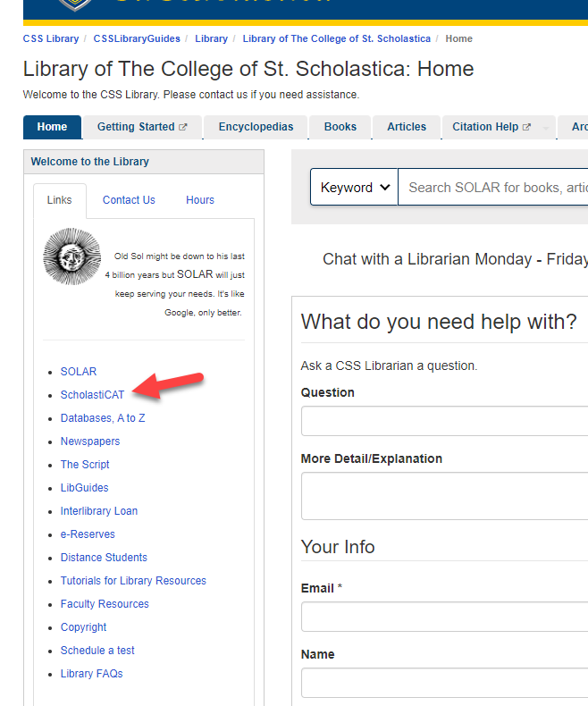Image resolution: width=588 pixels, height=706 pixels.
Task: Open the Interlibrary Loan link
Action: pos(99,511)
